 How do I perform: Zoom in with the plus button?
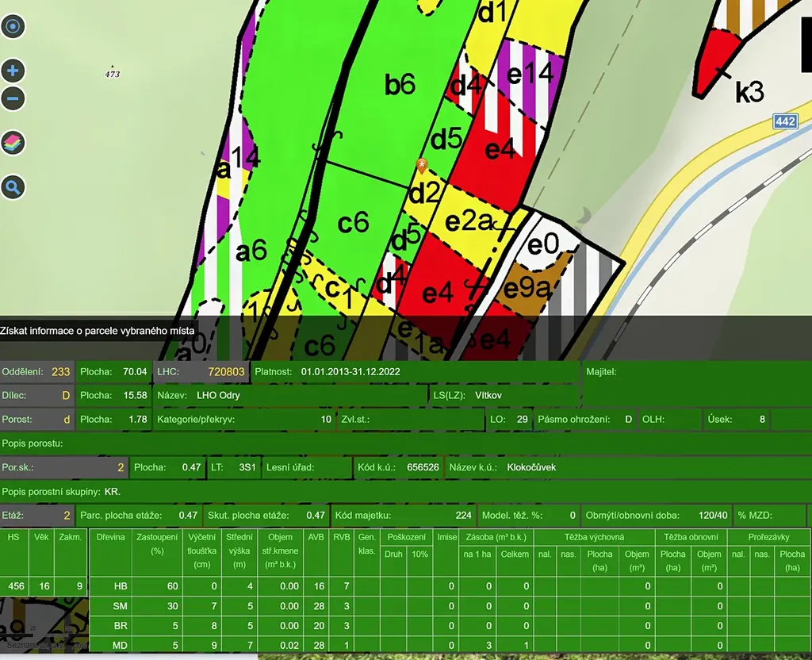13,71
